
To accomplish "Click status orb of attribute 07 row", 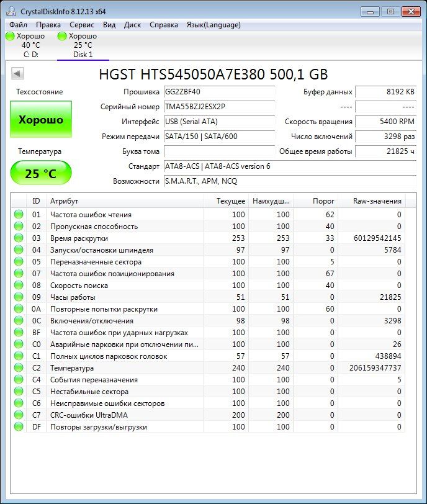I will [x=19, y=273].
